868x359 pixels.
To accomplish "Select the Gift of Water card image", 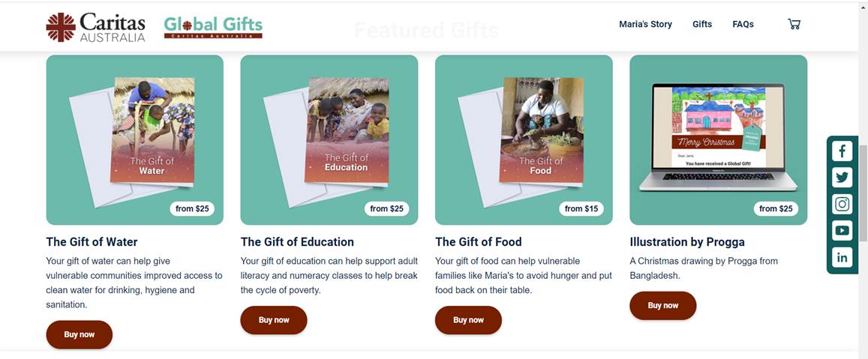I will (x=134, y=140).
